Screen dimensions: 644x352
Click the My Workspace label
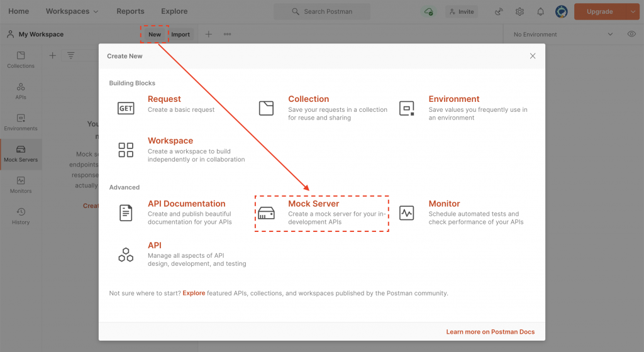point(41,35)
